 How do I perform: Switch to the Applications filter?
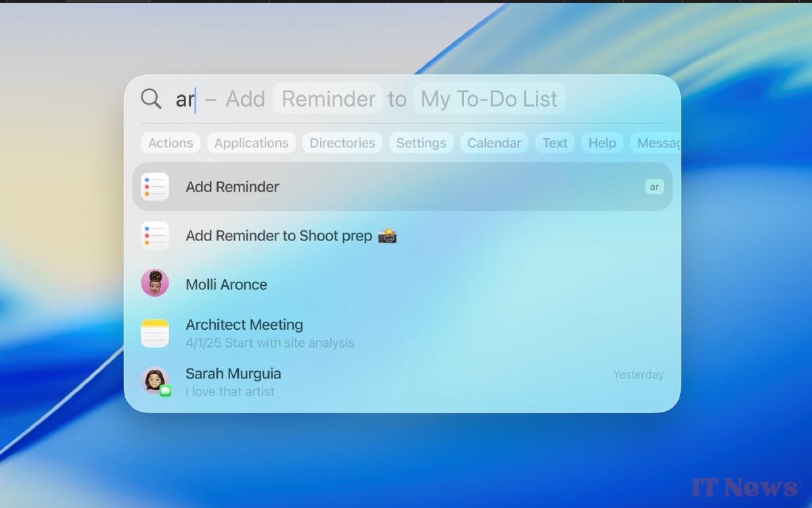(x=251, y=143)
